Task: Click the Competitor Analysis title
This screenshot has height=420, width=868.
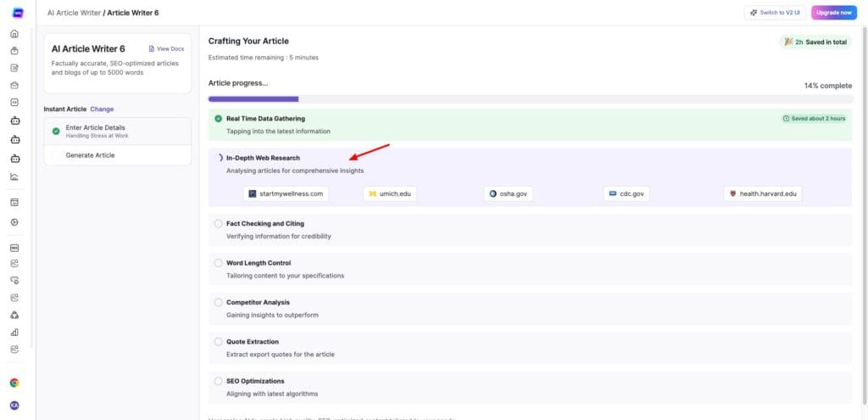Action: pos(258,302)
